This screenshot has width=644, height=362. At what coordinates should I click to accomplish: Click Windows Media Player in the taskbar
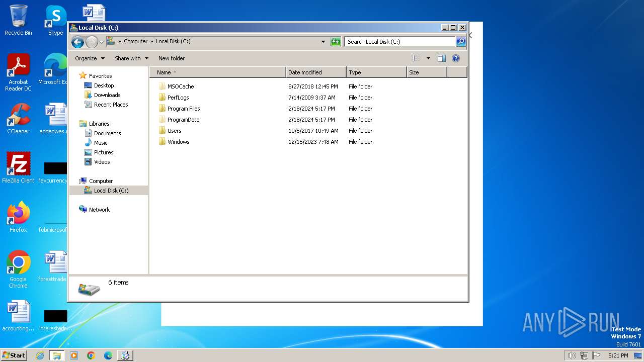[74, 355]
